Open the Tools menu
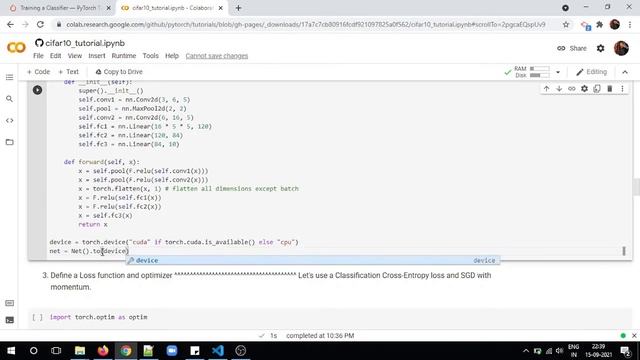 point(151,56)
